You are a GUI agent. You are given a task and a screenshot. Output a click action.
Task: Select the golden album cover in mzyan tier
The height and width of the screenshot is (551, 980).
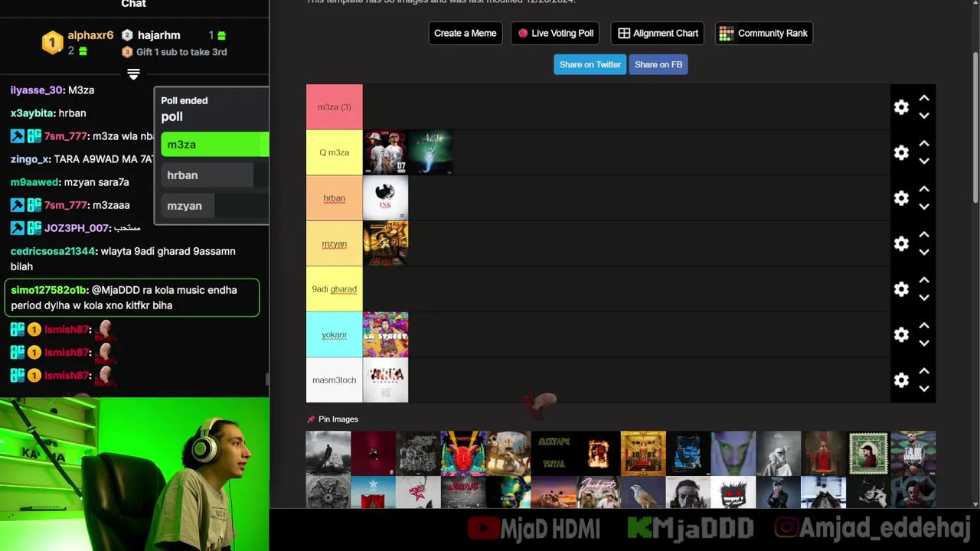385,243
